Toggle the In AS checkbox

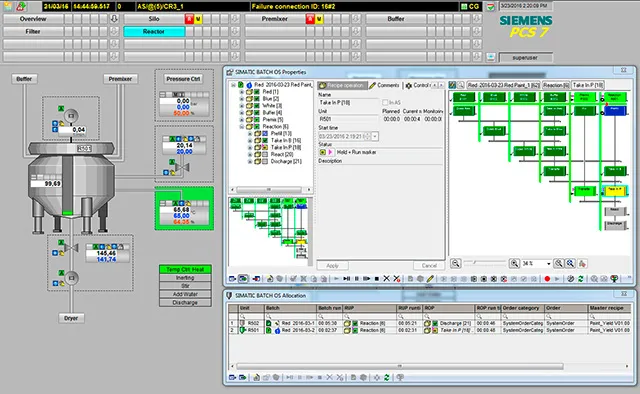[385, 102]
